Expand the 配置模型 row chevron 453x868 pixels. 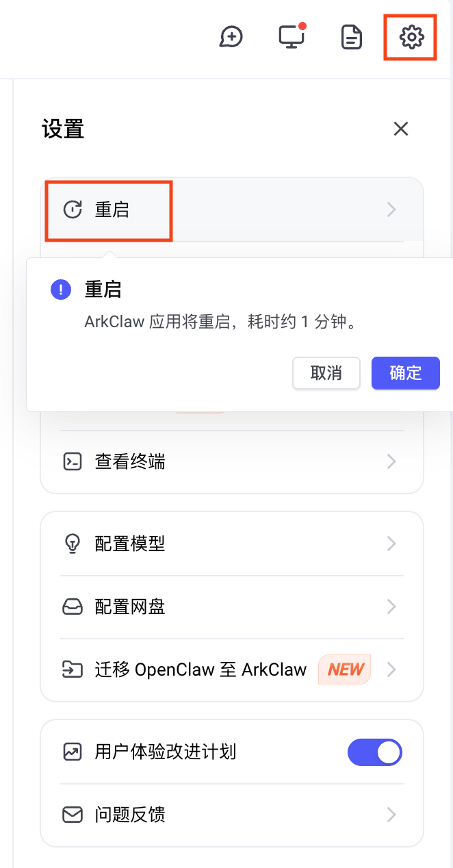391,544
